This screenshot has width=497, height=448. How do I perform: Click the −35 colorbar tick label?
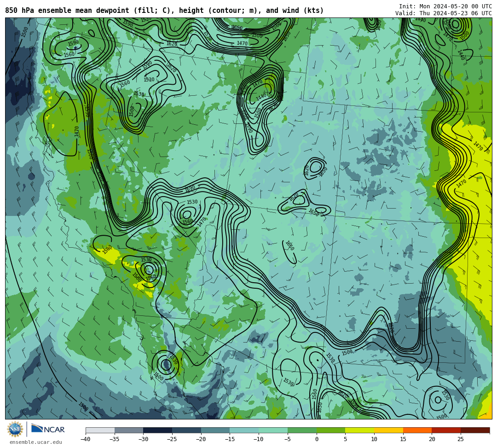click(x=115, y=439)
